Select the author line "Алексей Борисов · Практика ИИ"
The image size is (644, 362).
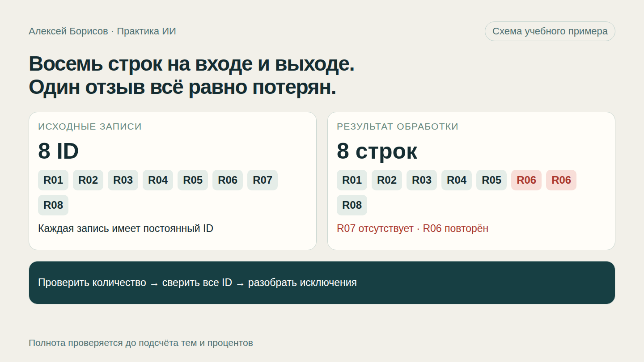(x=102, y=31)
